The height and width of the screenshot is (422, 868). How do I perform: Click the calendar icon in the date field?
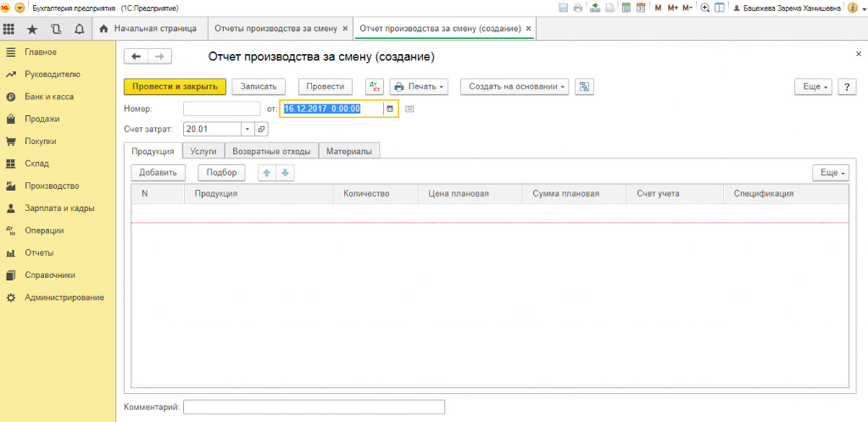coord(390,109)
